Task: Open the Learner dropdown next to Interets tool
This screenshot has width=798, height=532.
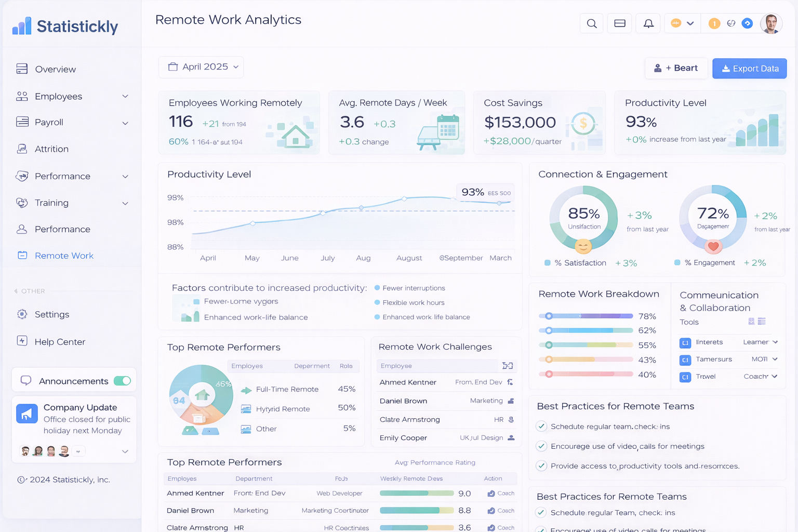Action: (x=775, y=342)
